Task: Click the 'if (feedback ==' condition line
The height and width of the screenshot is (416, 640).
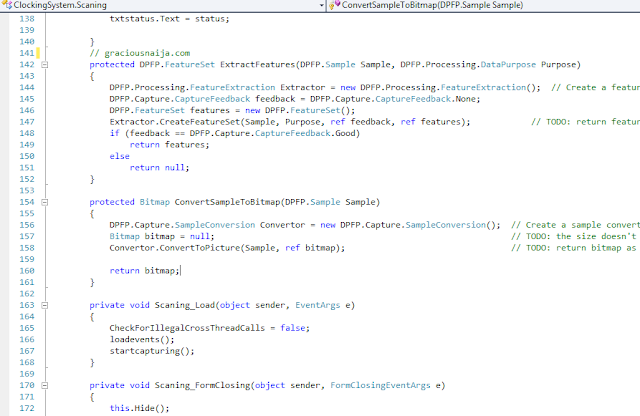Action: 235,133
